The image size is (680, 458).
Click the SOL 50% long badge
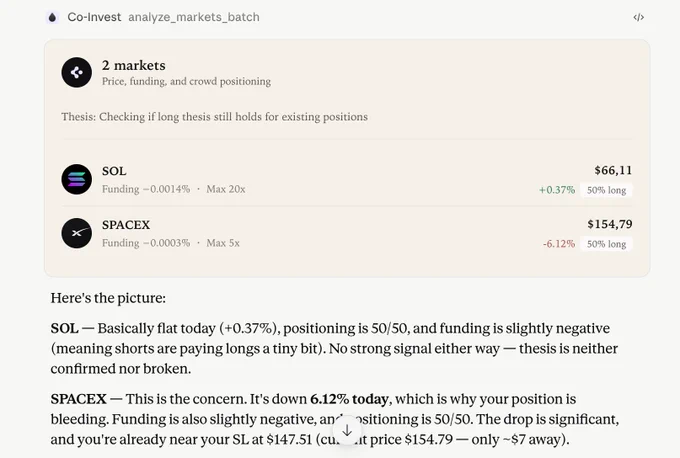[606, 190]
